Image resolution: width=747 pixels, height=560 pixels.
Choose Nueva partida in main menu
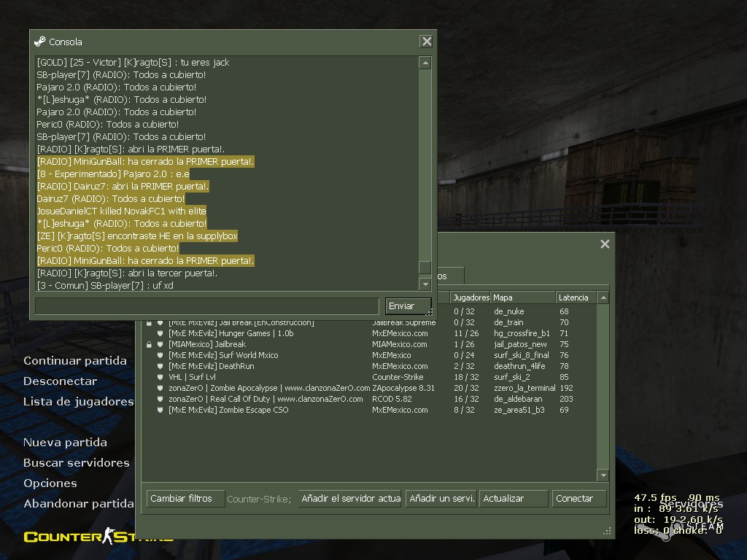point(65,443)
